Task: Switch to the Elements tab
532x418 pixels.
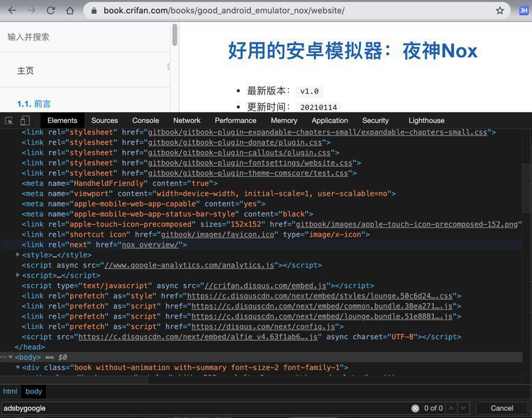Action: point(62,120)
